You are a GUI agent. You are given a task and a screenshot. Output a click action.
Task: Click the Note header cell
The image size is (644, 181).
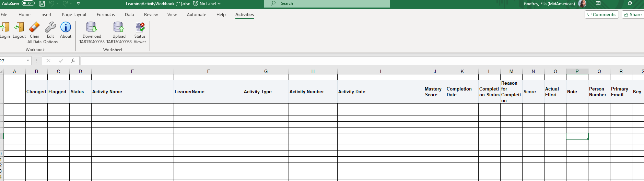(577, 92)
